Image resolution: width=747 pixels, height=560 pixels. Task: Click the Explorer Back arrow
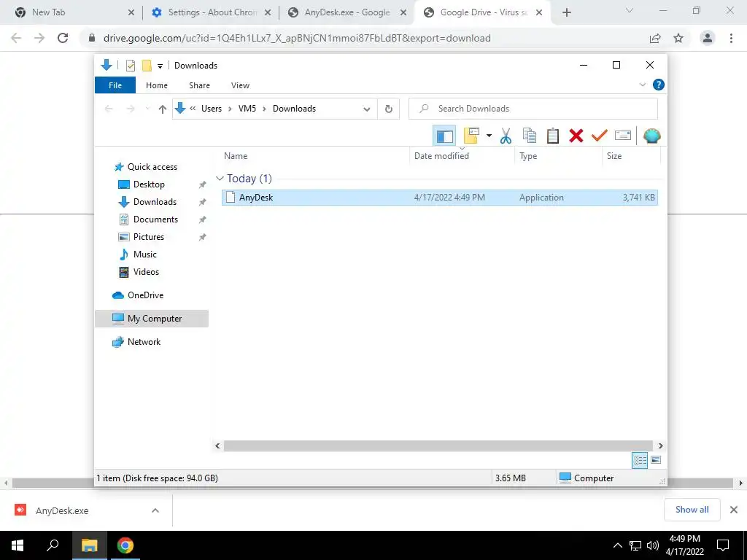click(x=109, y=109)
